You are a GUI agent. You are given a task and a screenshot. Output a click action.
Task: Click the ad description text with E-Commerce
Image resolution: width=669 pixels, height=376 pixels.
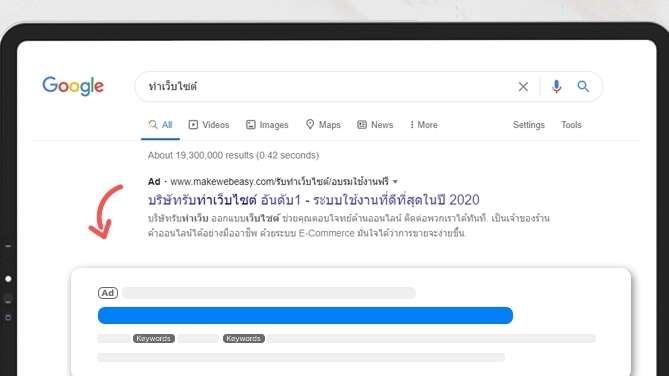coord(349,226)
